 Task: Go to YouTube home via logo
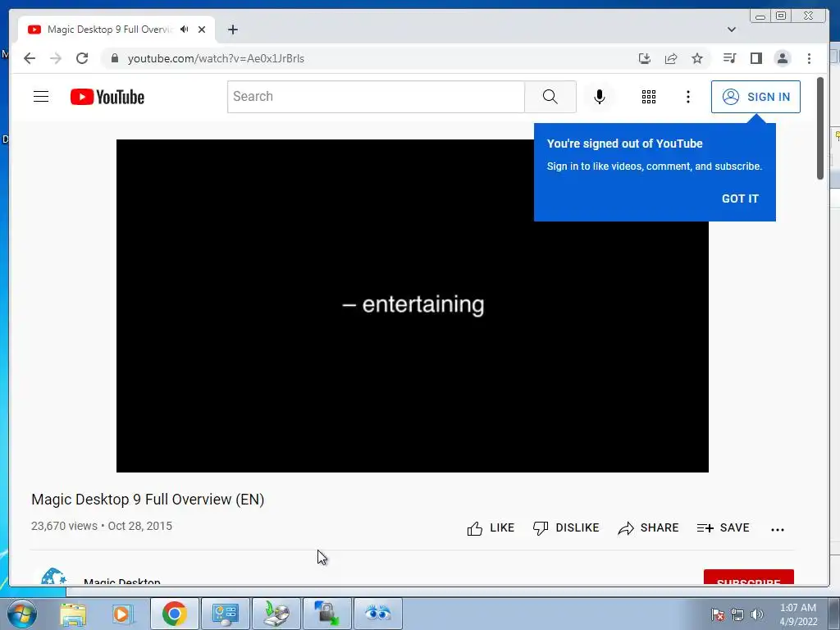point(107,97)
